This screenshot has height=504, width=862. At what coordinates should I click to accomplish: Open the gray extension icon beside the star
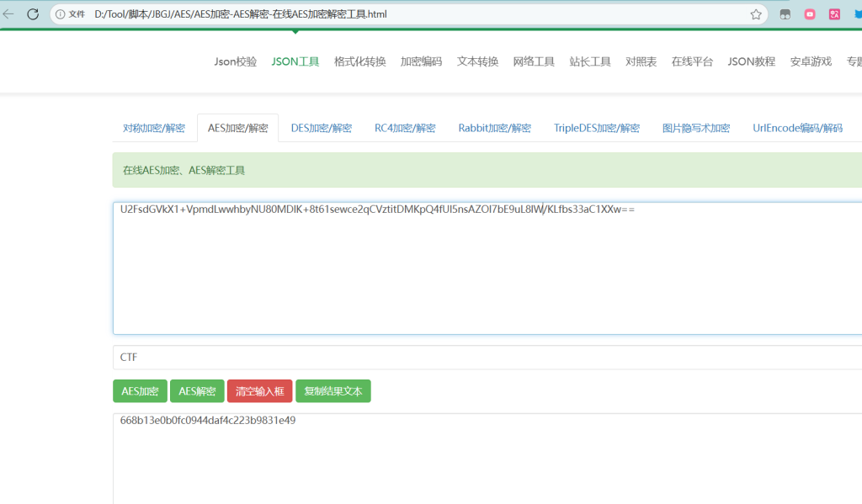click(x=785, y=14)
